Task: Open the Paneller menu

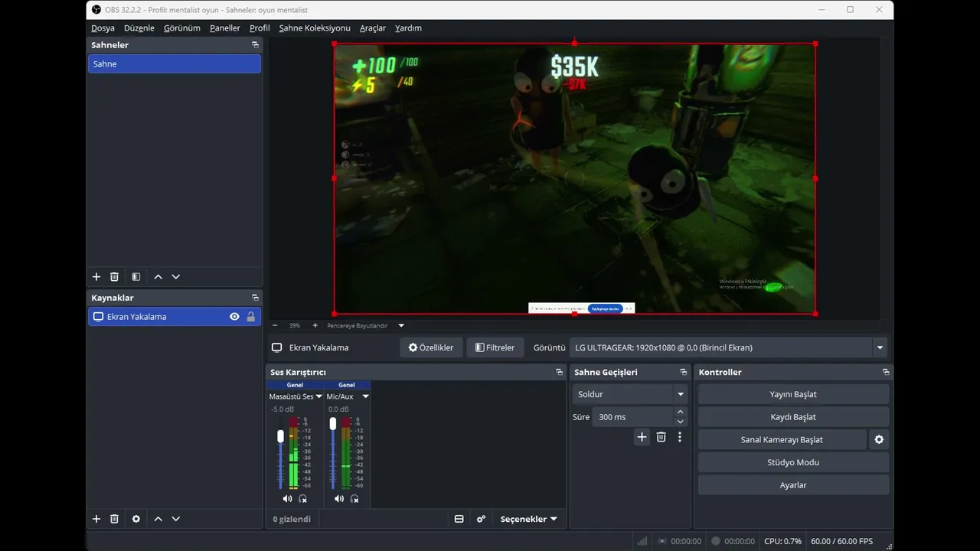Action: point(225,28)
